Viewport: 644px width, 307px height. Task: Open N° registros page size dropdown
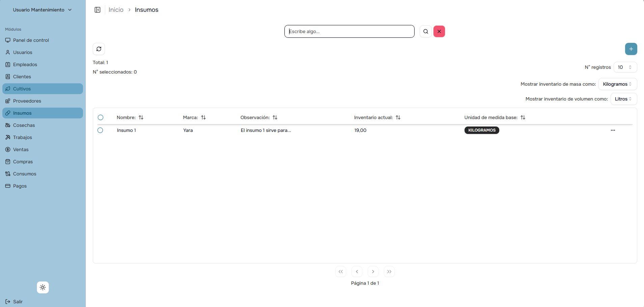tap(625, 67)
